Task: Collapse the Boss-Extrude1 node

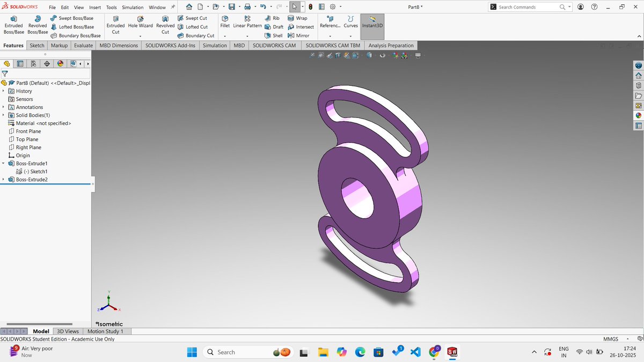Action: (x=3, y=164)
